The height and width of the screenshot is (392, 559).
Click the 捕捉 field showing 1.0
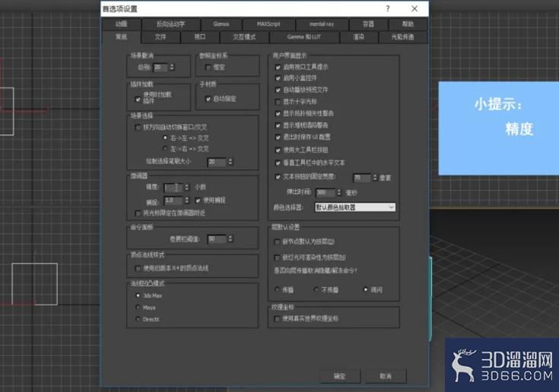[x=173, y=201]
